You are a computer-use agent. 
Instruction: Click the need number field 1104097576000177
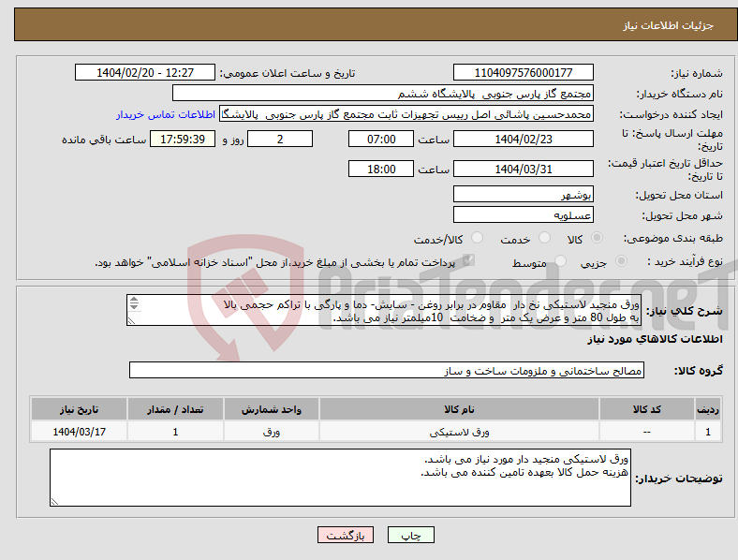[x=523, y=72]
